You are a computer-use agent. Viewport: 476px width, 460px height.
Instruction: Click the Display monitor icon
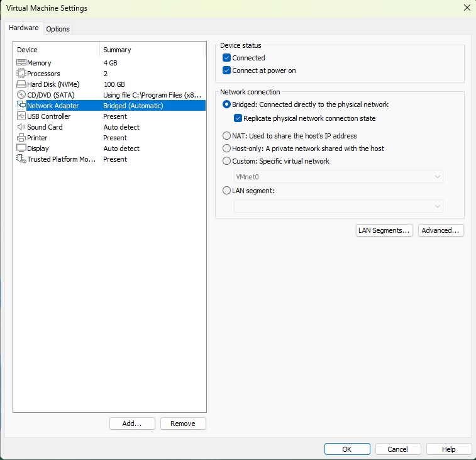(21, 149)
